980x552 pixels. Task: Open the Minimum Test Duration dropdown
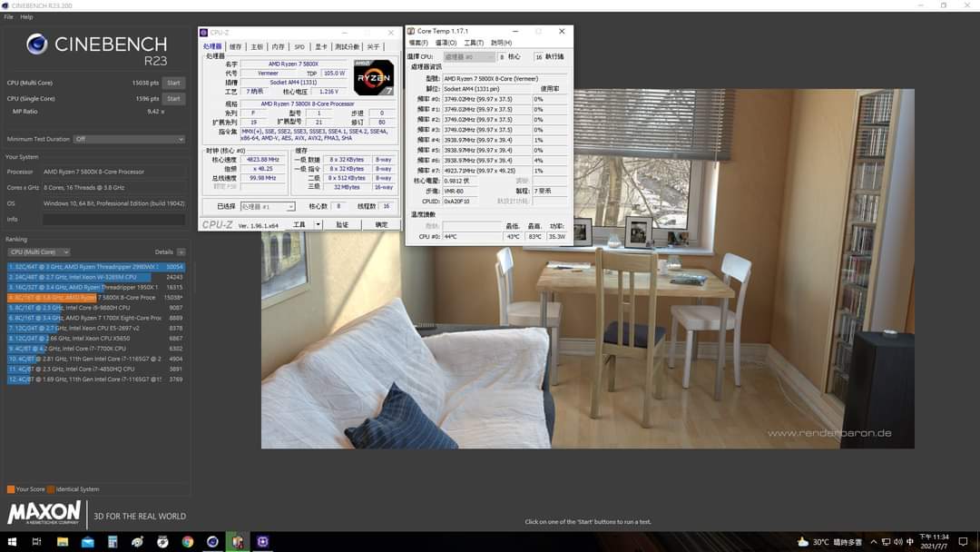point(130,139)
